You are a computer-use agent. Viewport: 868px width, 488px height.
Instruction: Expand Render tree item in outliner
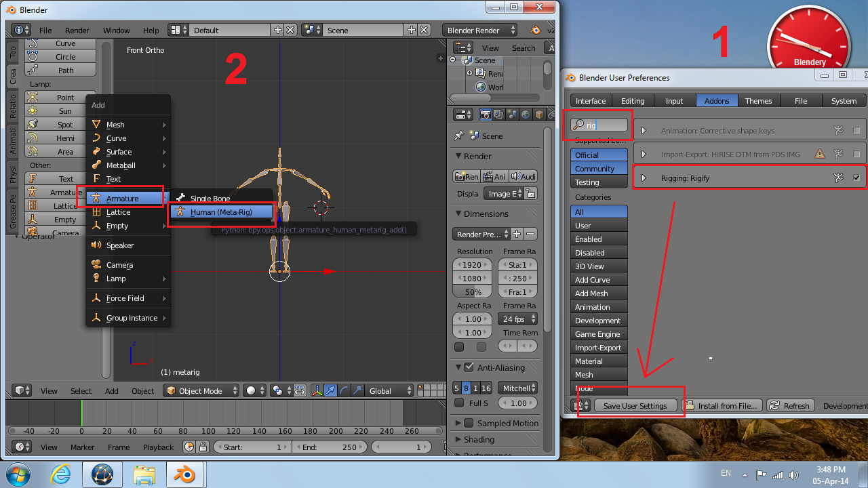click(469, 73)
